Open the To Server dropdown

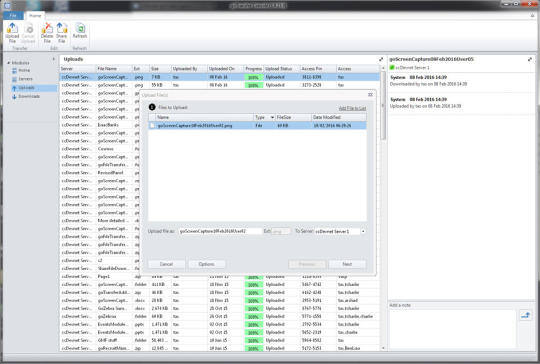(363, 231)
